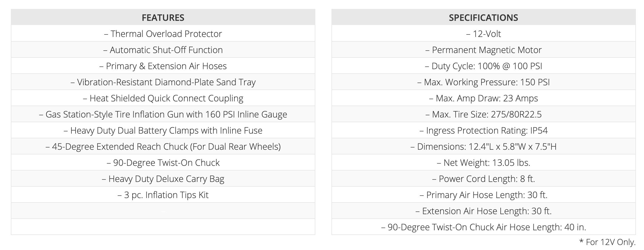Image resolution: width=644 pixels, height=250 pixels.
Task: Click the "For 12V Only" footnote
Action: tap(607, 242)
